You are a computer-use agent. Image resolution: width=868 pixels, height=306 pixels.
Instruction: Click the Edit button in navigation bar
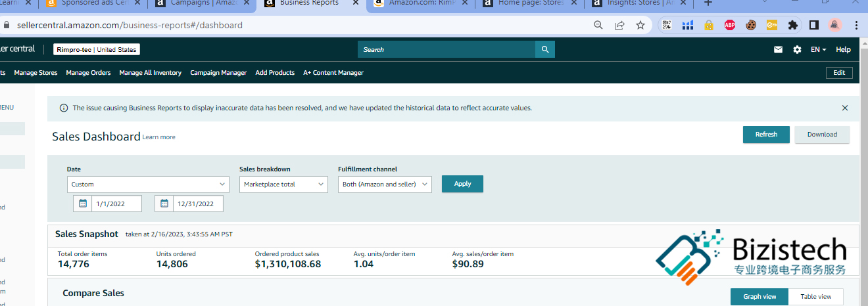(839, 73)
